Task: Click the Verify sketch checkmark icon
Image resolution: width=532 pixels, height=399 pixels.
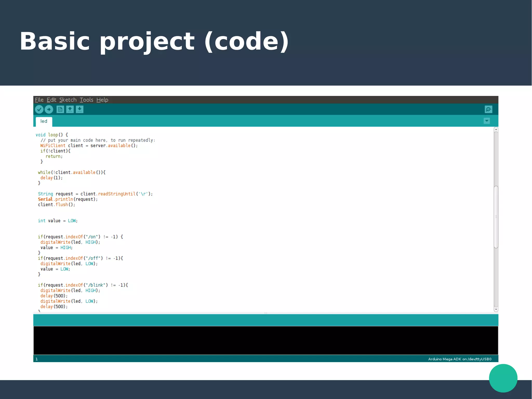Action: [39, 109]
